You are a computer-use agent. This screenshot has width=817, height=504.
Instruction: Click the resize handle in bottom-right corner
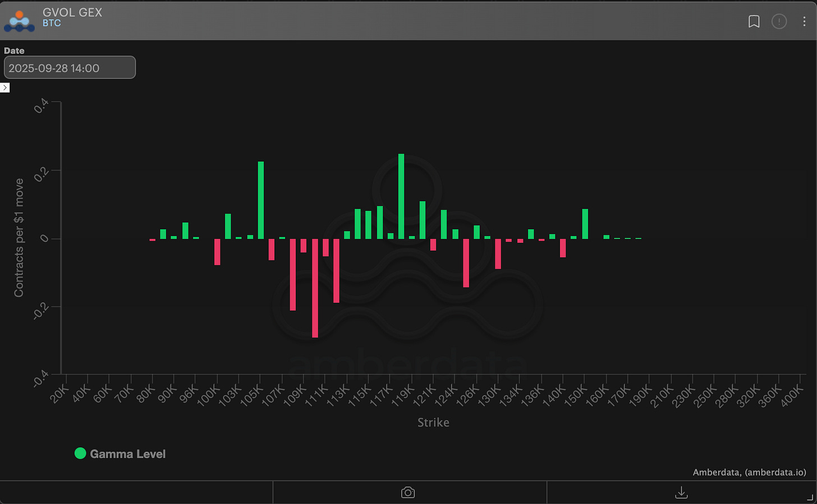pyautogui.click(x=810, y=497)
